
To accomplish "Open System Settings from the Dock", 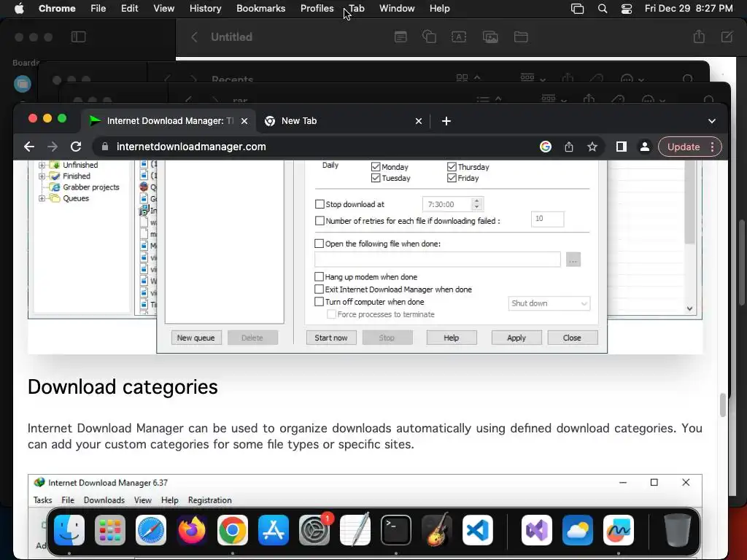I will pyautogui.click(x=314, y=530).
